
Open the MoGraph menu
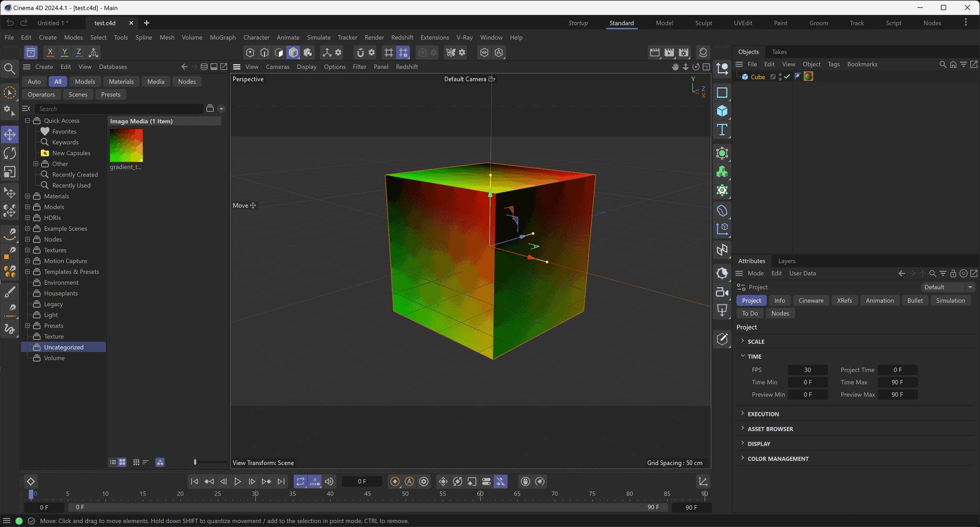[223, 37]
